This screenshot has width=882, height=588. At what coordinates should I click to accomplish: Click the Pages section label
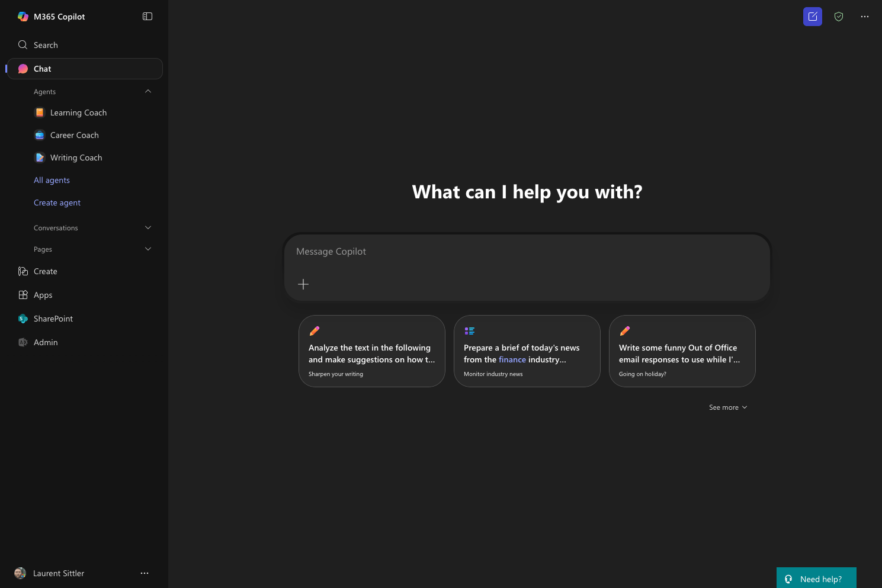point(43,249)
